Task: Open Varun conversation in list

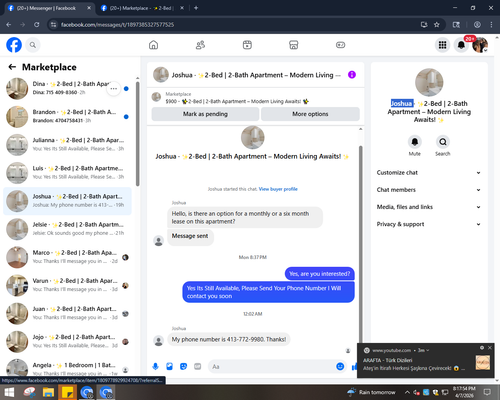Action: (x=67, y=285)
